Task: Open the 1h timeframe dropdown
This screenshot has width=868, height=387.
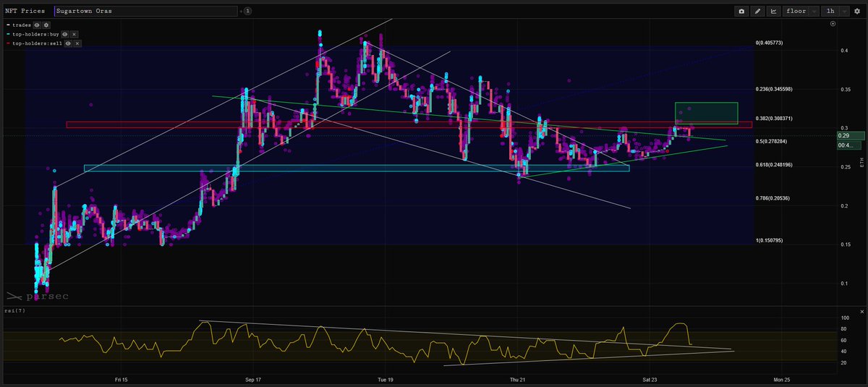Action: [835, 11]
